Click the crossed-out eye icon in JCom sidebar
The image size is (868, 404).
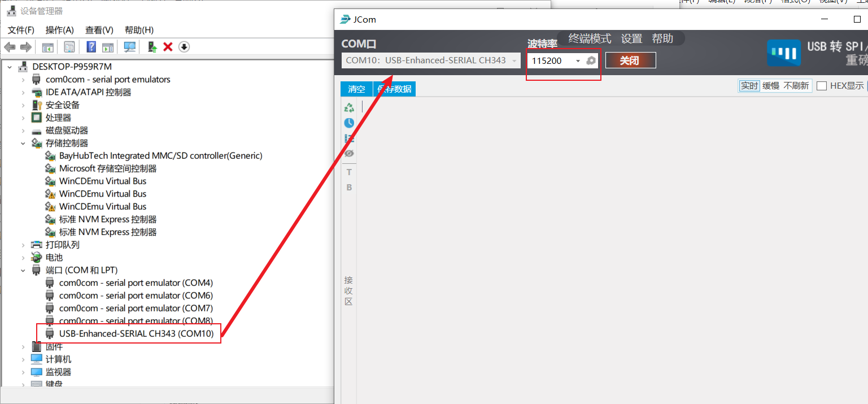click(349, 153)
